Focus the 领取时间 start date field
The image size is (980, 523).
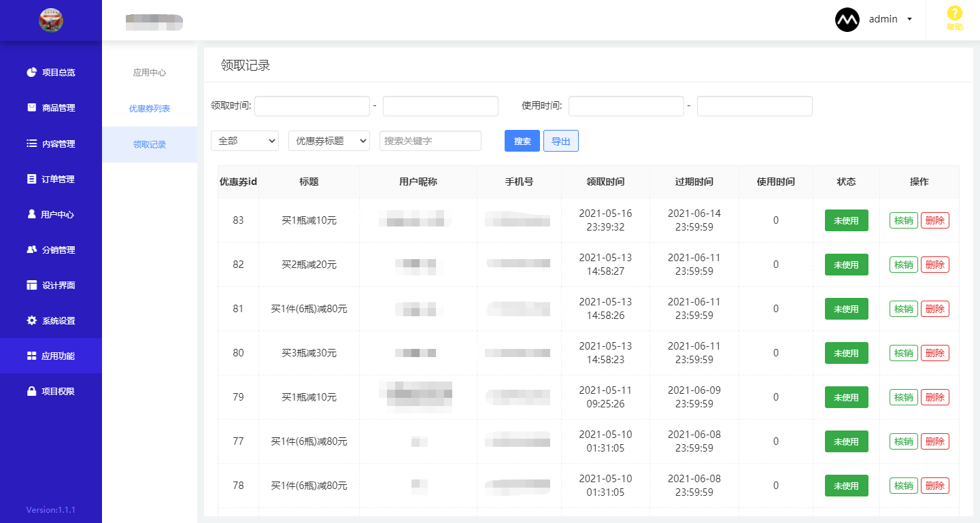(x=312, y=106)
